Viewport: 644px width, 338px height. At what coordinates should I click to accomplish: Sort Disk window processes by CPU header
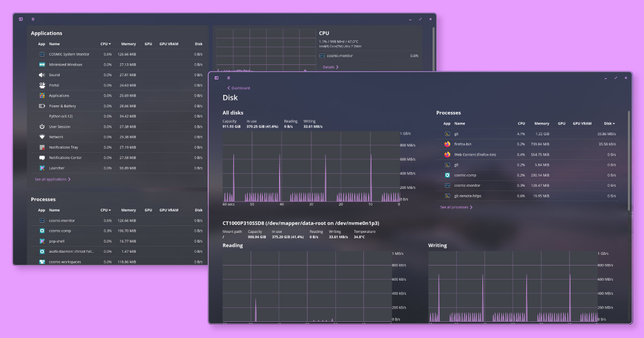point(521,123)
